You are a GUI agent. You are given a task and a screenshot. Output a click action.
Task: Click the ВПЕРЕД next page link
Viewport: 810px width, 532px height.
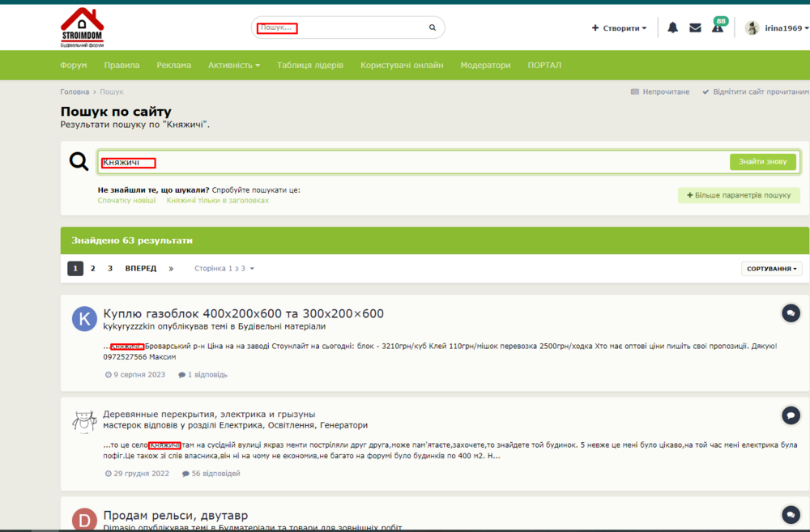point(140,269)
